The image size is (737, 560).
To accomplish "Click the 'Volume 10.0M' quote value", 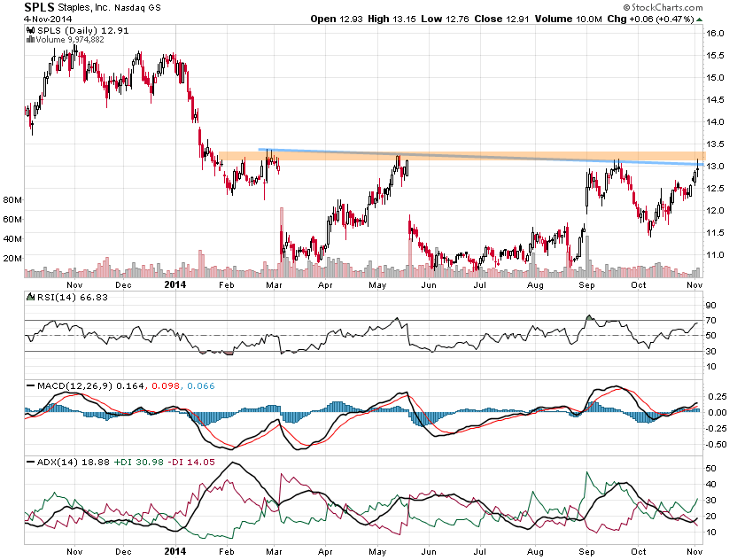I will 569,19.
